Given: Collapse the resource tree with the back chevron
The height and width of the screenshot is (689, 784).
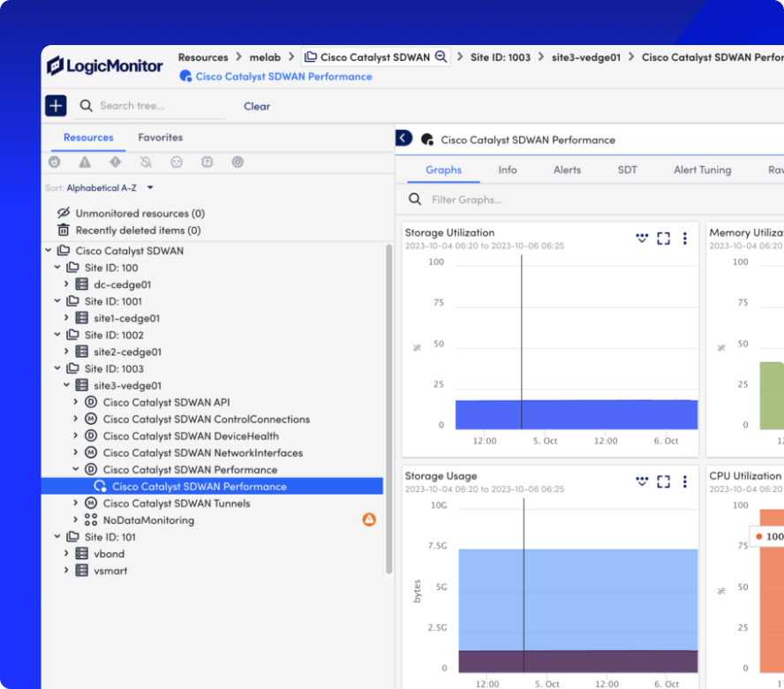Looking at the screenshot, I should [403, 138].
